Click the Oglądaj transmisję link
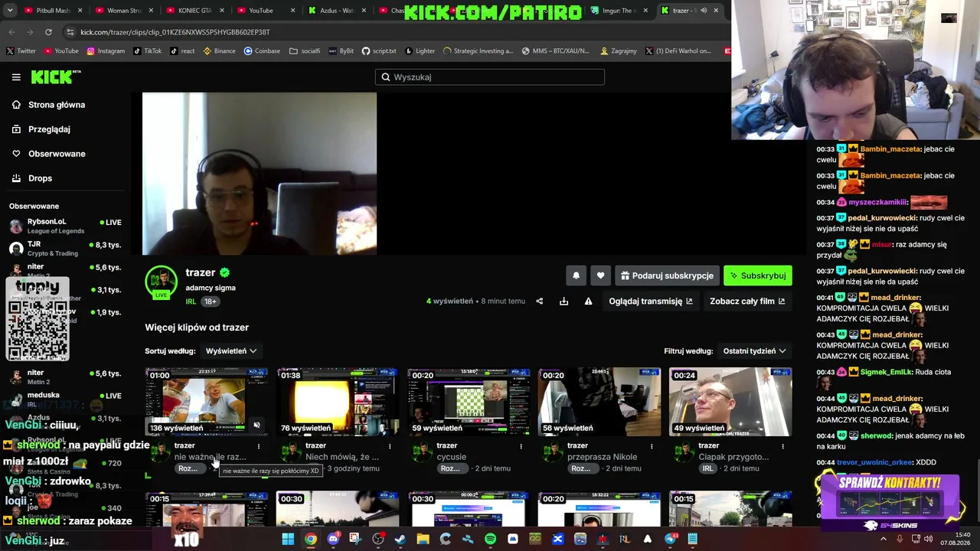This screenshot has width=980, height=551. click(651, 302)
